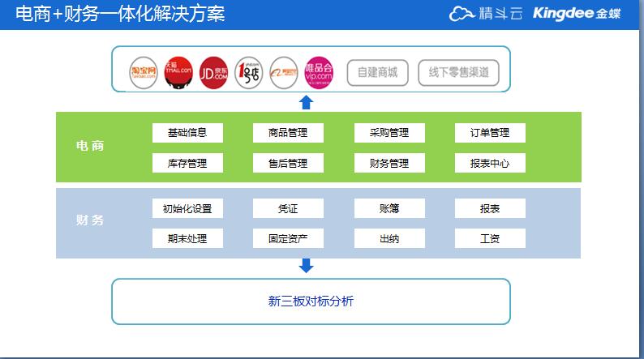
Task: Click the Tmall (天猫) red logo
Action: [x=179, y=73]
